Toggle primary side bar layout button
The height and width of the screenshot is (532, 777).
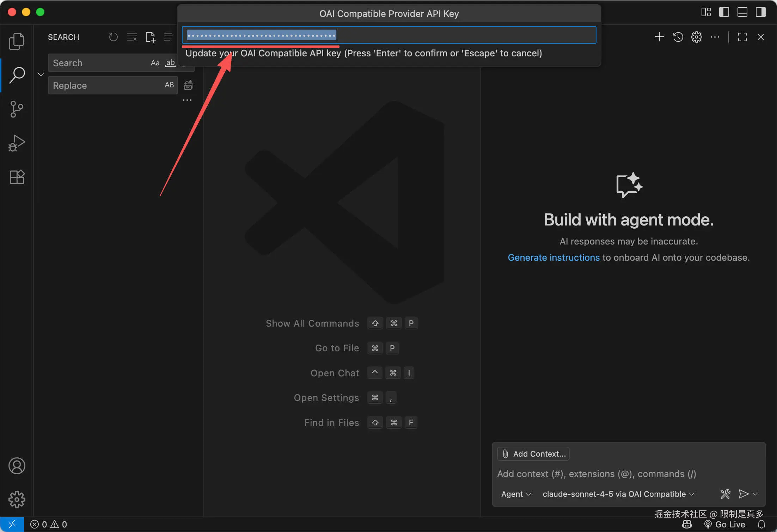tap(724, 12)
